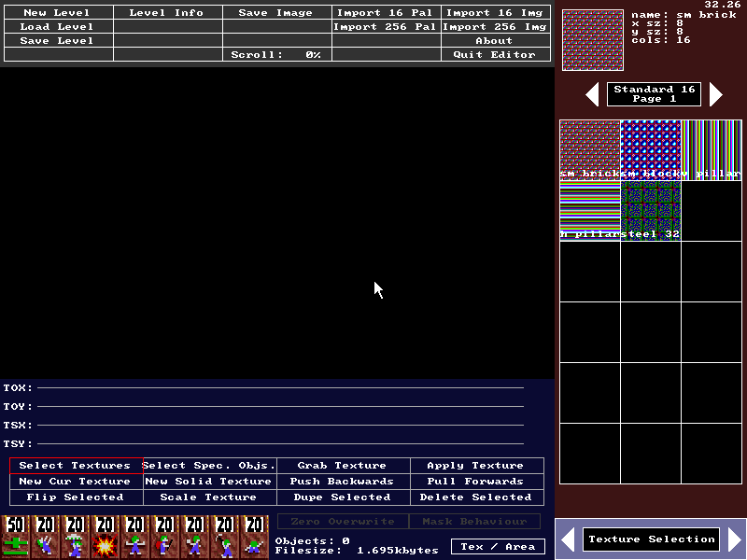Select the climber skill icon

click(46, 537)
